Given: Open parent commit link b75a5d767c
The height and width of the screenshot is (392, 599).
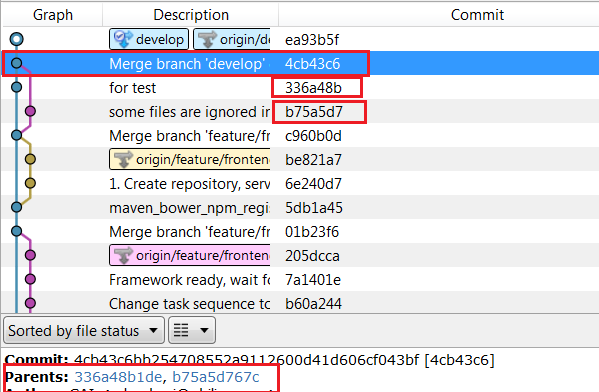Looking at the screenshot, I should [x=216, y=377].
